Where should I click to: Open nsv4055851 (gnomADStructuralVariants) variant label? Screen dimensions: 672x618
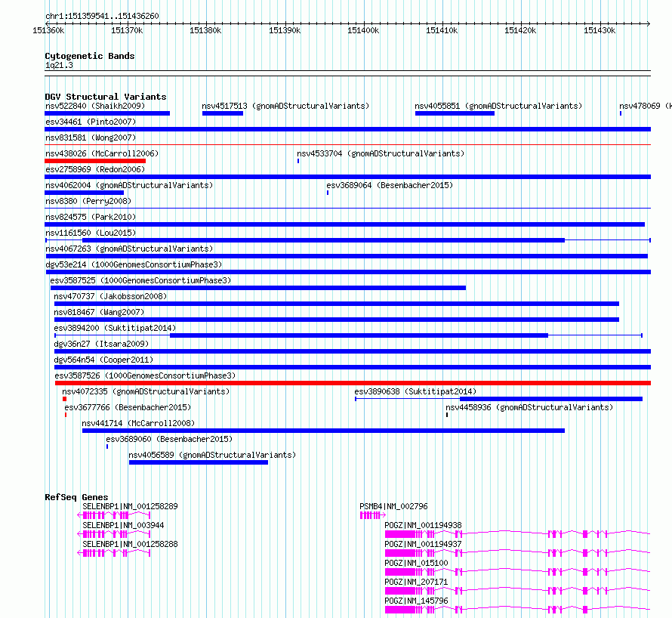pos(498,106)
